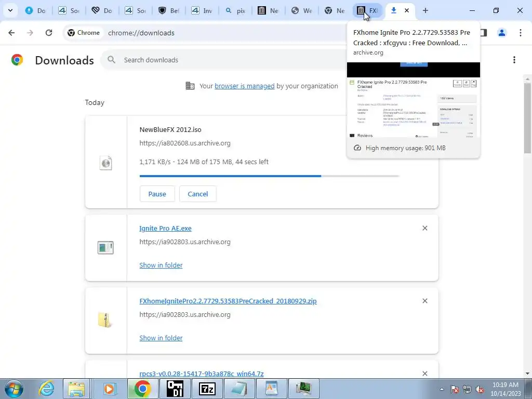Open the rpcs3-v0.0.28 win64.7z link

[202, 374]
